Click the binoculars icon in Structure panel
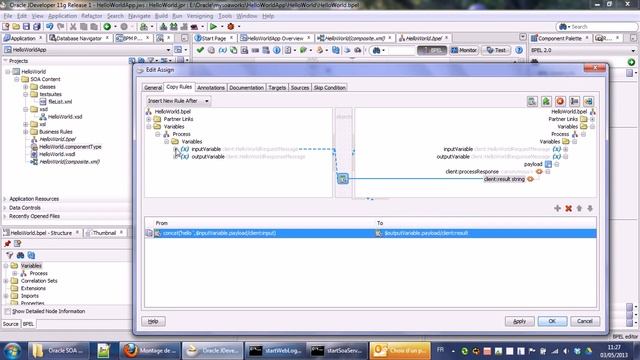 [20, 256]
